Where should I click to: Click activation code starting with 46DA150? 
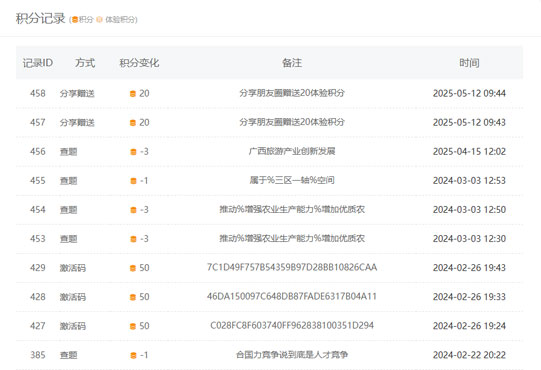[x=292, y=296]
